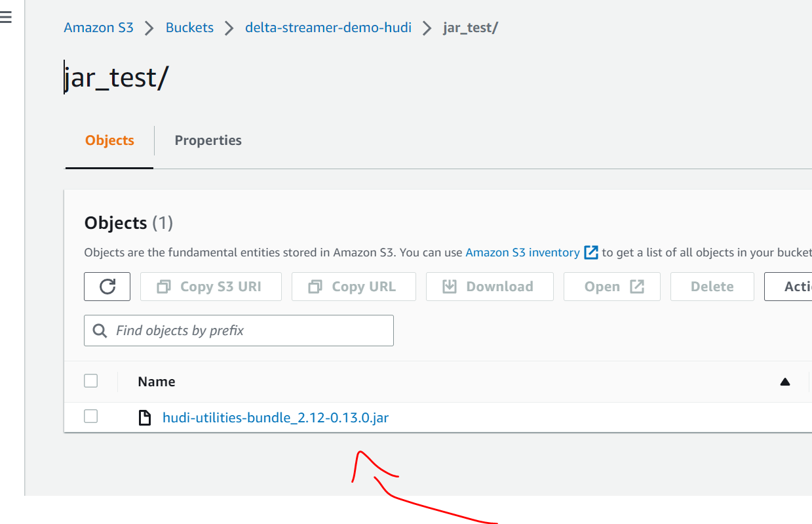Screen dimensions: 812x524
Task: Click the jar_test/ page heading
Action: [x=116, y=77]
